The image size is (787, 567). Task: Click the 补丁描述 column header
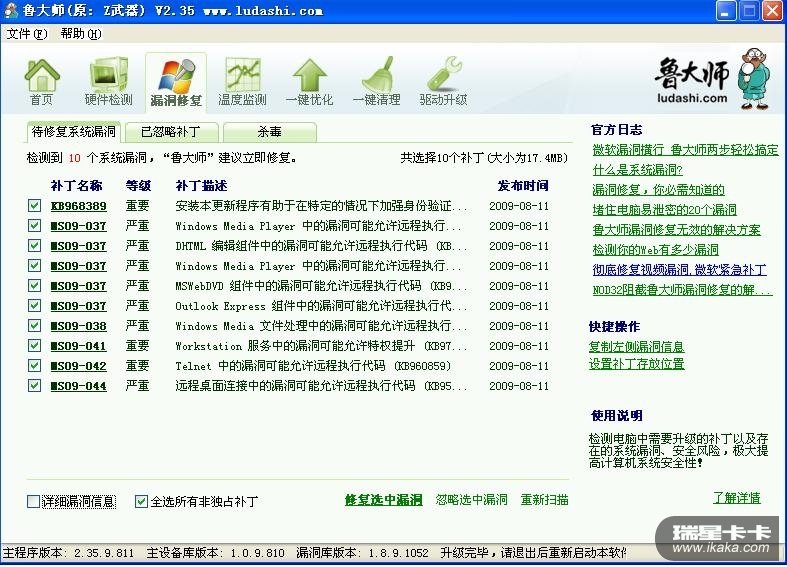click(201, 186)
